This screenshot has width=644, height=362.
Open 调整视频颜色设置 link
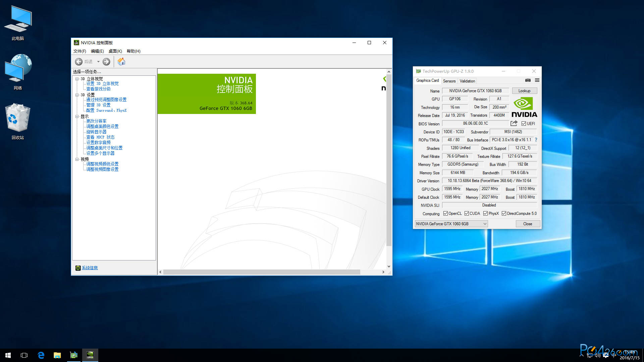coord(102,164)
